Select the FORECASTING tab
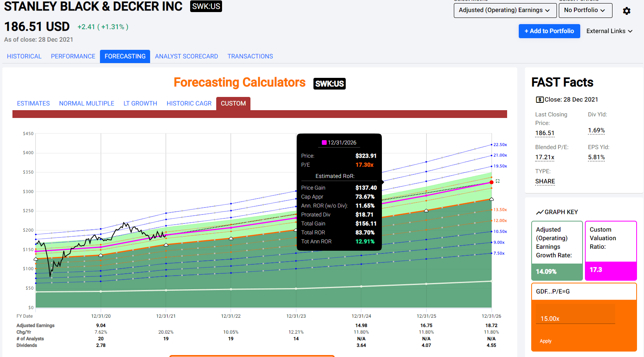Image resolution: width=644 pixels, height=357 pixels. (125, 56)
